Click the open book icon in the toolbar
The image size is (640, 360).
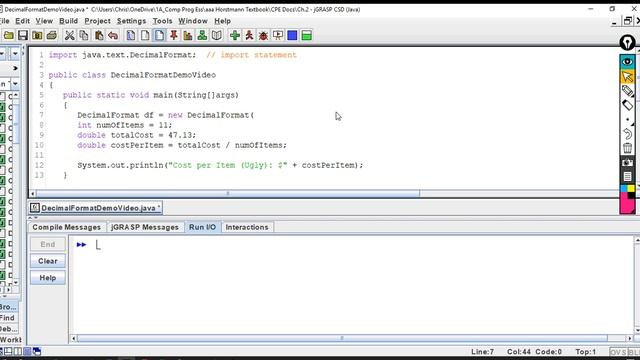click(x=217, y=36)
